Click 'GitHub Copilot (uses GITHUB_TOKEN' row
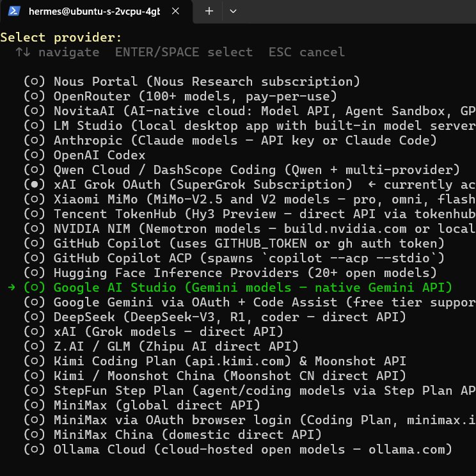The image size is (476, 476). [249, 244]
